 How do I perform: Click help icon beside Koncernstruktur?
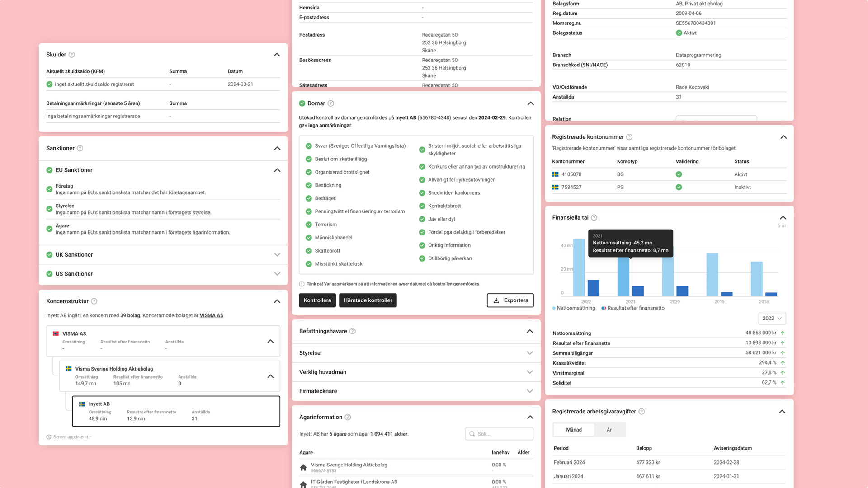tap(94, 301)
